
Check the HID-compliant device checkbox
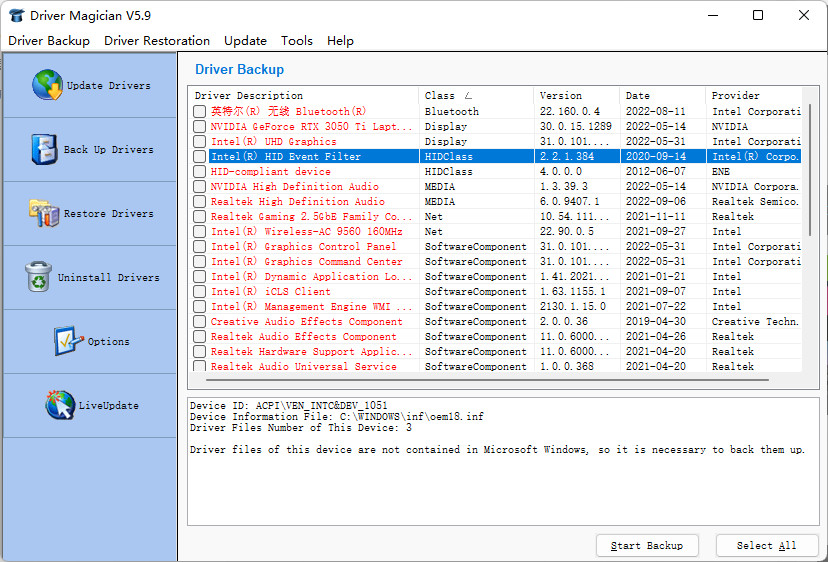[199, 172]
